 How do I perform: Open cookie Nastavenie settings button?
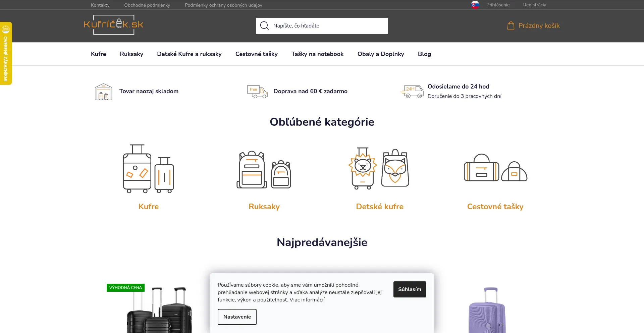tap(237, 317)
